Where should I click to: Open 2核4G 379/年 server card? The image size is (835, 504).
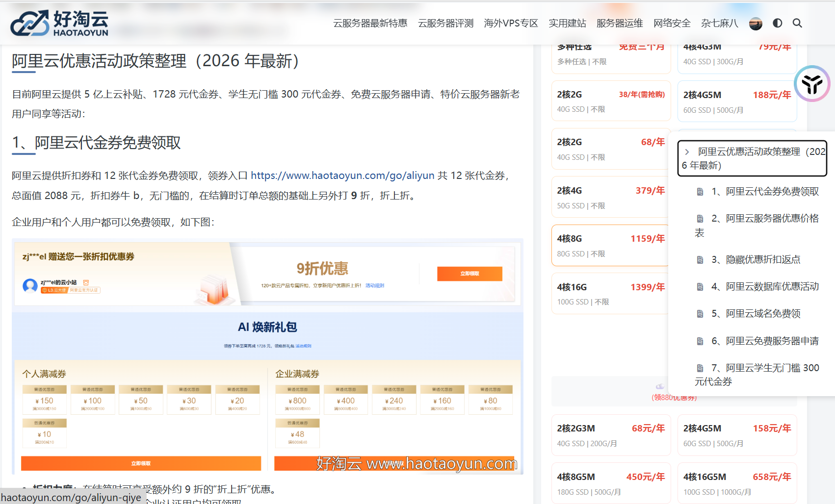click(611, 197)
